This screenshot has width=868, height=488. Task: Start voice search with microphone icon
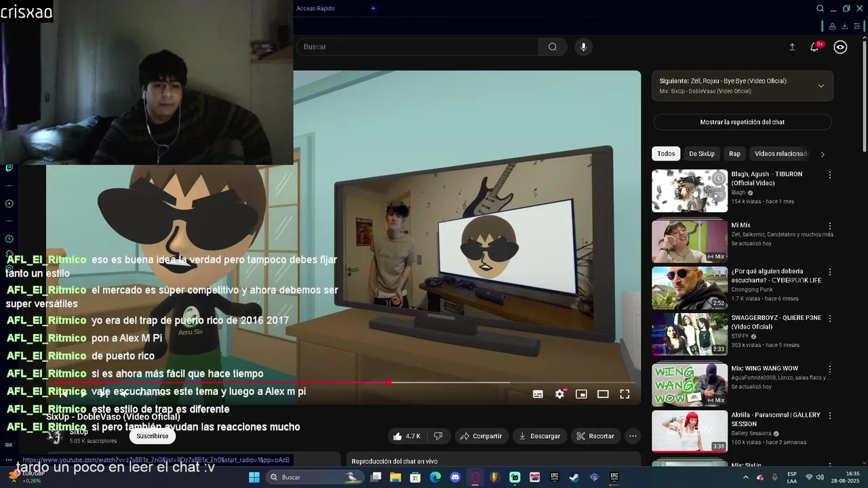coord(583,47)
